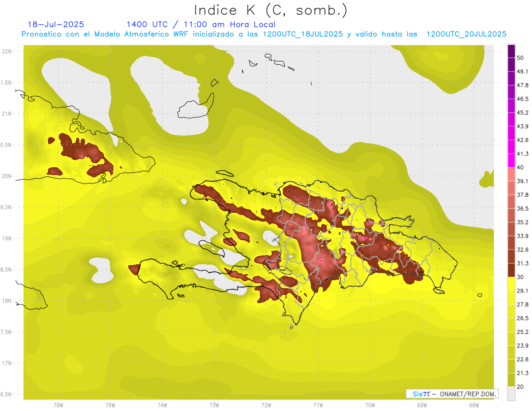Click the "Indice K (C, somb.)" title
This screenshot has width=532, height=411.
coord(271,11)
